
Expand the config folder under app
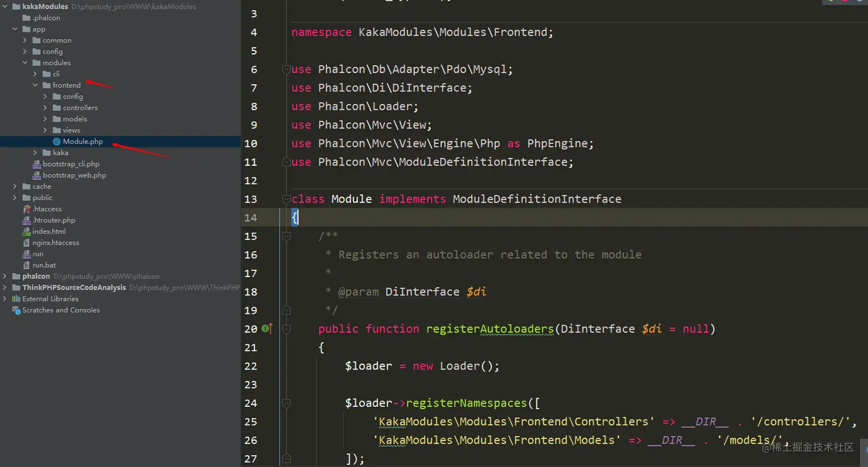point(25,51)
